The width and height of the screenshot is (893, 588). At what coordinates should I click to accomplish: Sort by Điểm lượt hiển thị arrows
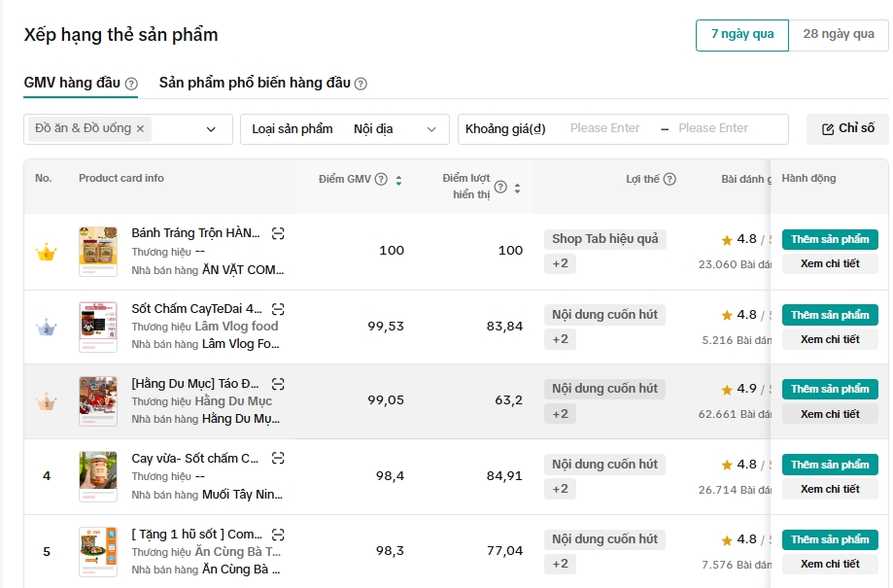(517, 188)
